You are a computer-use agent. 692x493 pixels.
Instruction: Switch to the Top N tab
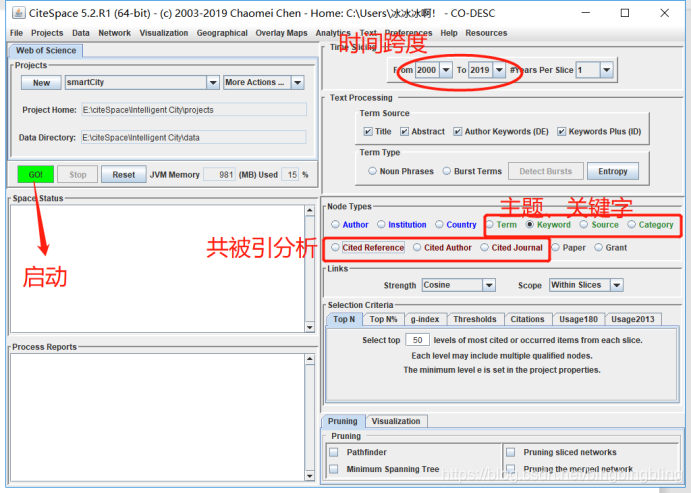click(344, 319)
